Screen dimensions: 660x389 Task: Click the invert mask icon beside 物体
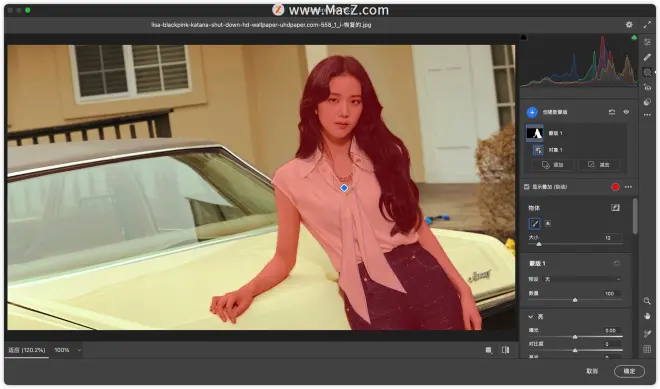click(615, 208)
